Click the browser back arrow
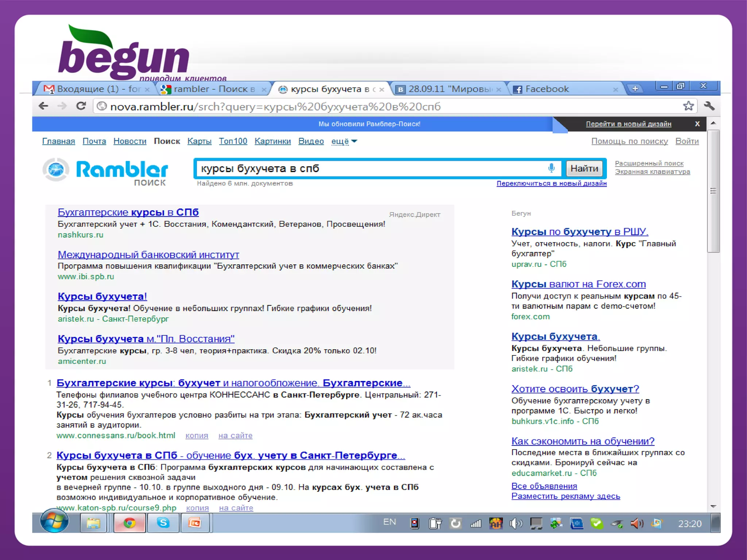The width and height of the screenshot is (747, 560). click(43, 106)
